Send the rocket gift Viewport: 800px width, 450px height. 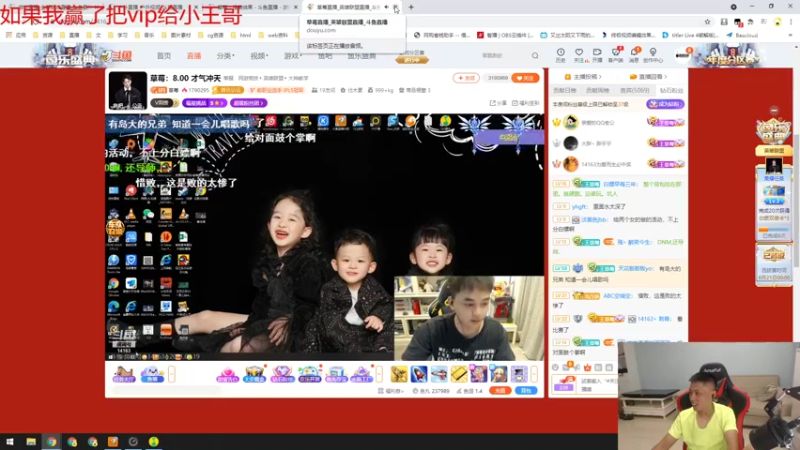pyautogui.click(x=419, y=374)
